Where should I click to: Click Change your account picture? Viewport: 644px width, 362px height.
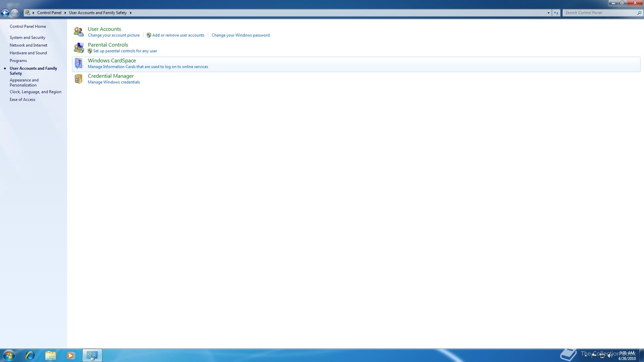pos(114,35)
